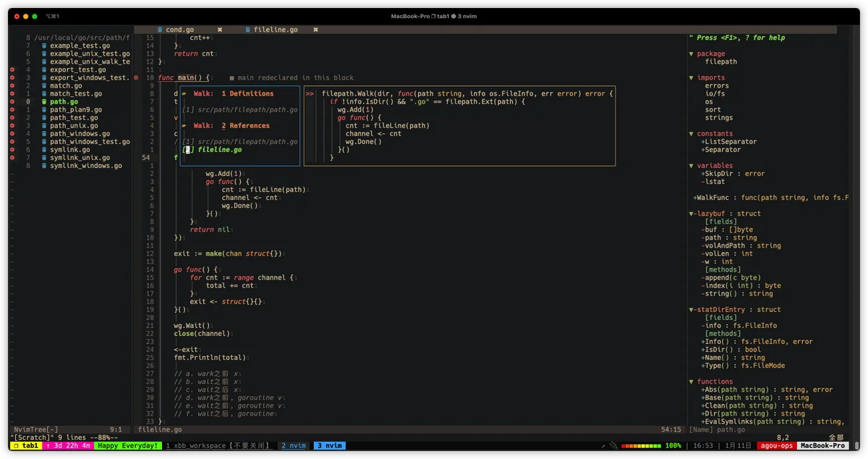Collapse the imports section in the outline
This screenshot has width=868, height=459.
coord(692,77)
